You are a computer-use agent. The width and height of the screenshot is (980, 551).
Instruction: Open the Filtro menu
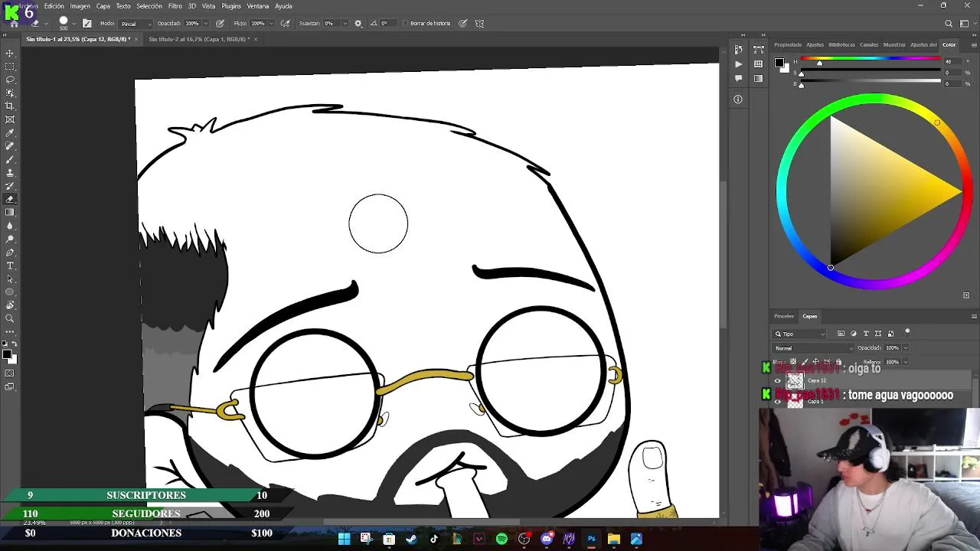[175, 6]
